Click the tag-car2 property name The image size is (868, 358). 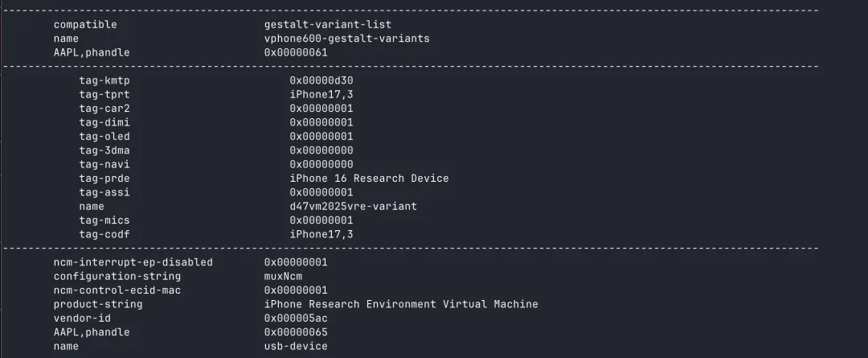(x=104, y=109)
